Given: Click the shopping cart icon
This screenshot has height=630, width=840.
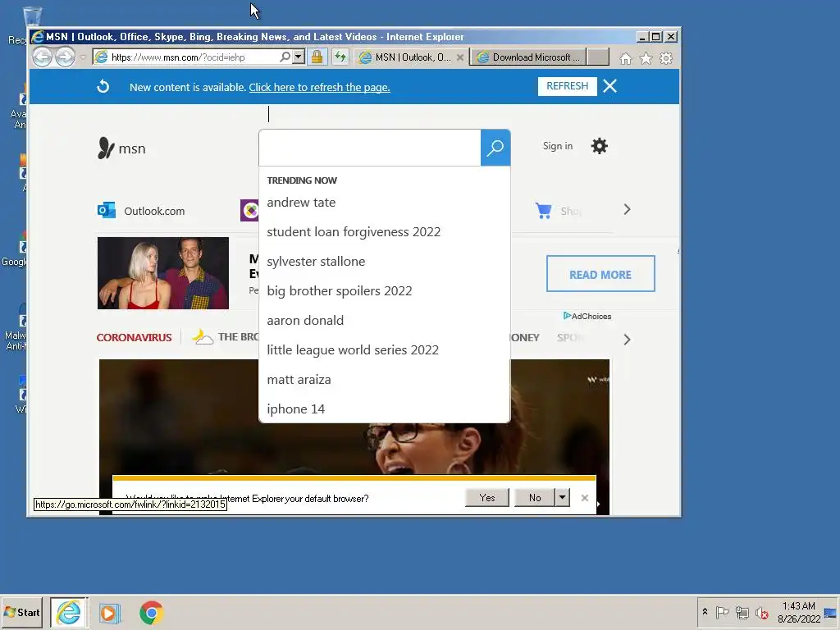Looking at the screenshot, I should click(543, 211).
